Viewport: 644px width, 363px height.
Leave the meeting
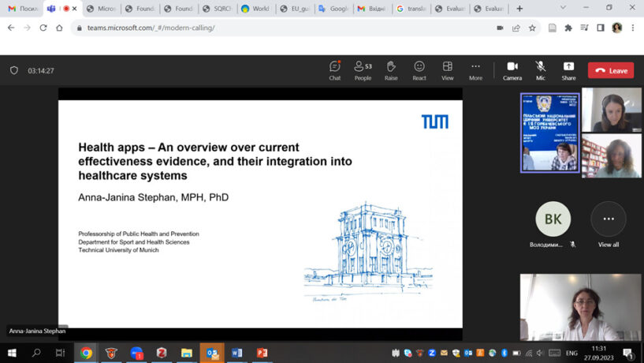[611, 70]
